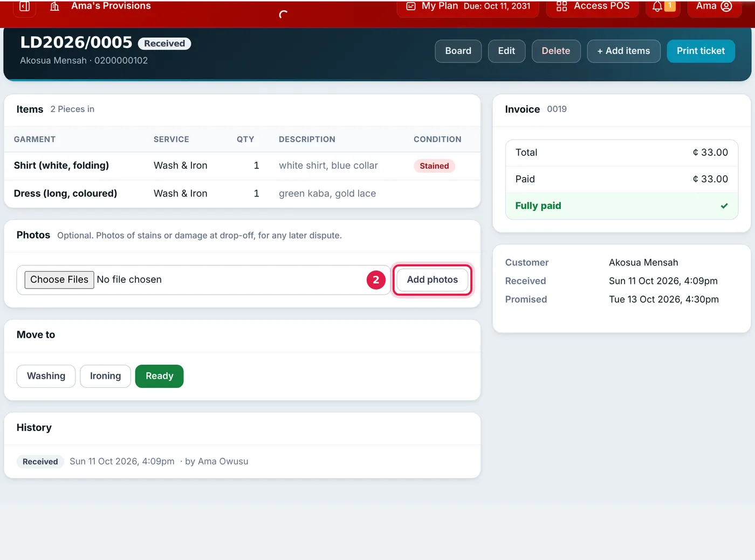Screen dimensions: 755x560
Task: Click the Add photos button
Action: pyautogui.click(x=433, y=280)
